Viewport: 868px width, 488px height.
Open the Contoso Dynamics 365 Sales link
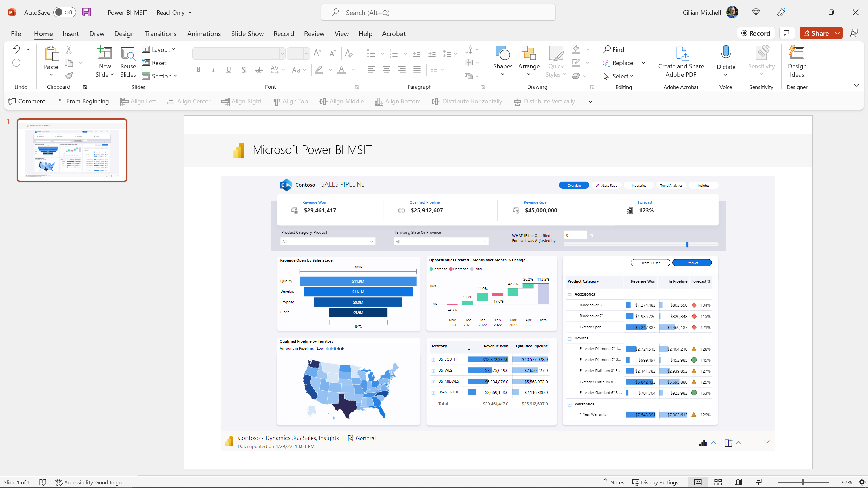(288, 438)
